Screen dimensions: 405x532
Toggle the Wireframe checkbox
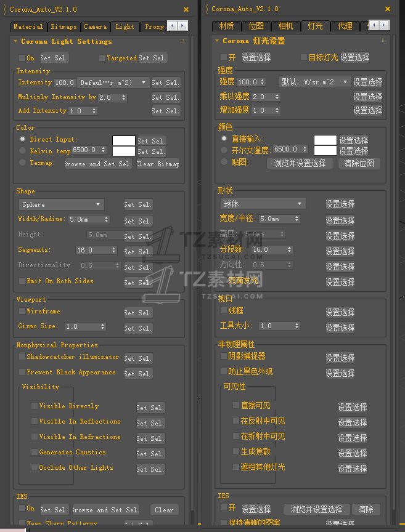(x=22, y=311)
